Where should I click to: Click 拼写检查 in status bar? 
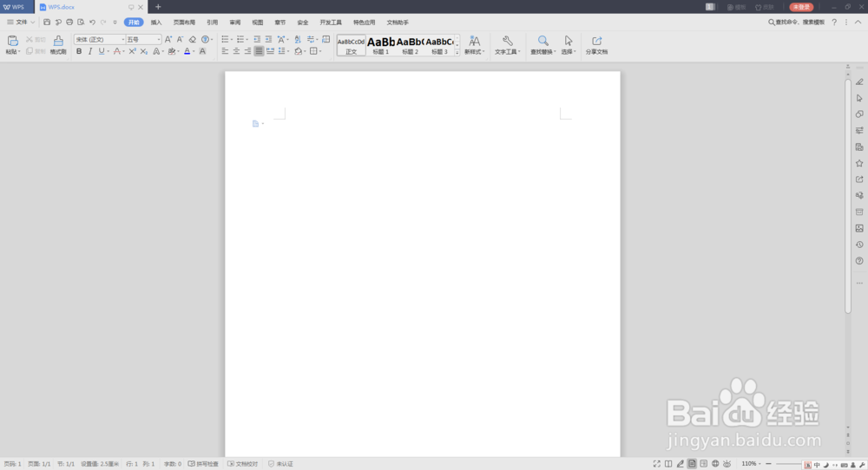(204, 464)
